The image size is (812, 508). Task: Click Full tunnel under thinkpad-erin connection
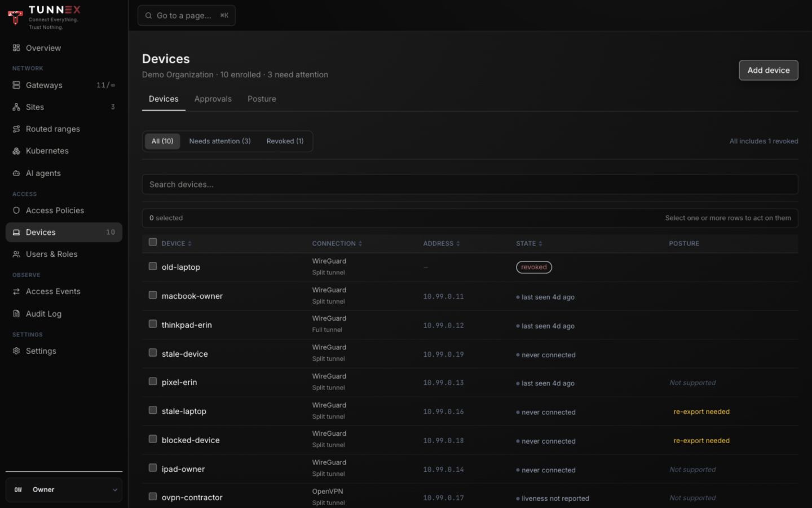pos(327,330)
